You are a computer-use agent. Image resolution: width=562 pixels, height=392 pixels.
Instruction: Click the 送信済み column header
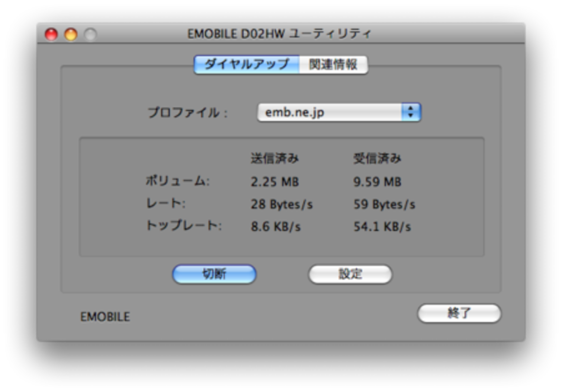(x=275, y=159)
